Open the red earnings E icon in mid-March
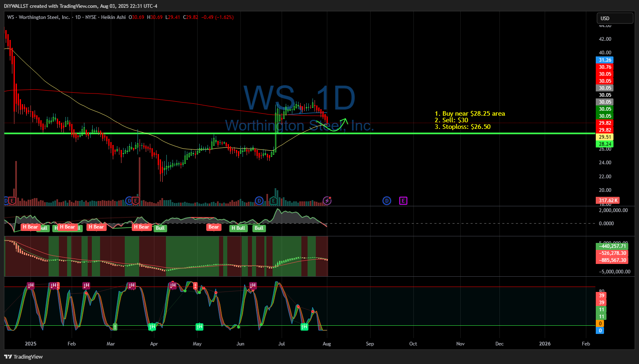Image resolution: width=639 pixels, height=364 pixels. 135,201
